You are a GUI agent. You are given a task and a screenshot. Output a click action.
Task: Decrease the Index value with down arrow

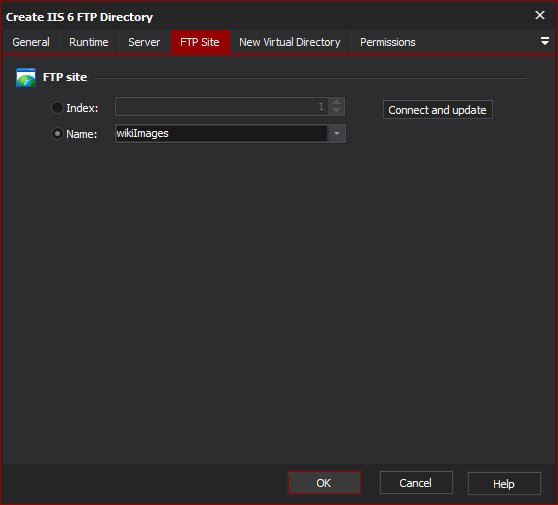[336, 111]
